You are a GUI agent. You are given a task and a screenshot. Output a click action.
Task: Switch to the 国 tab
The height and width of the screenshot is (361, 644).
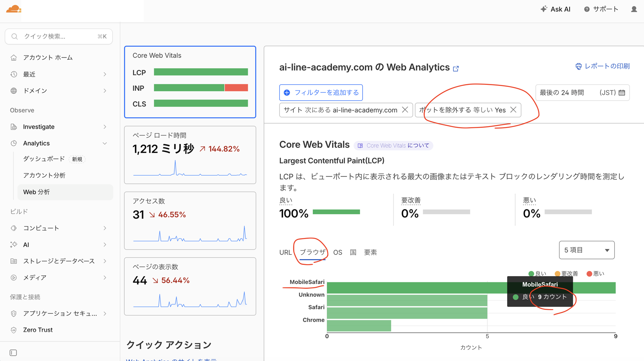pos(353,252)
